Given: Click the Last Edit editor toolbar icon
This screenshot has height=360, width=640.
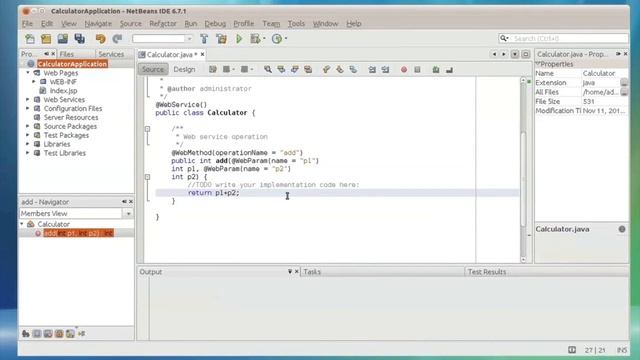Looking at the screenshot, I should [x=213, y=70].
